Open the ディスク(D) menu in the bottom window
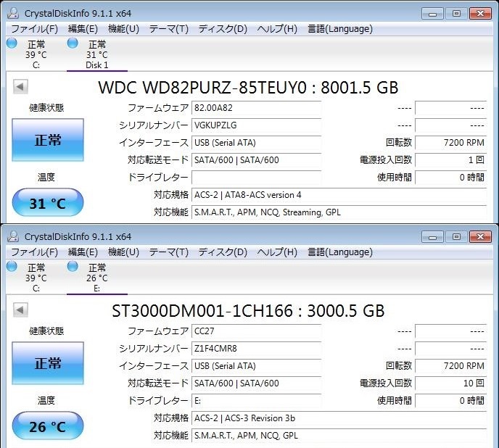 (x=223, y=252)
